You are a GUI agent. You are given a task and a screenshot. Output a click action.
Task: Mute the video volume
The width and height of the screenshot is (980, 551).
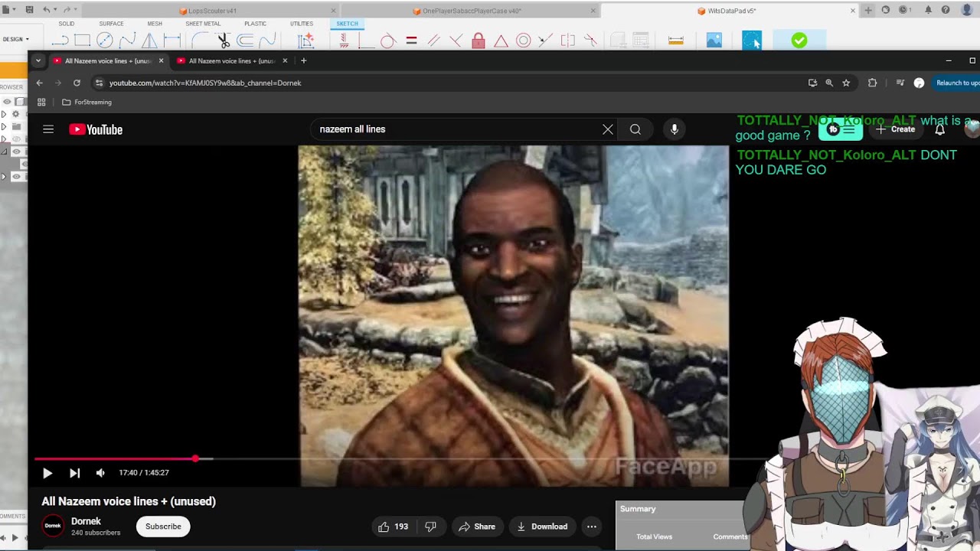tap(100, 473)
